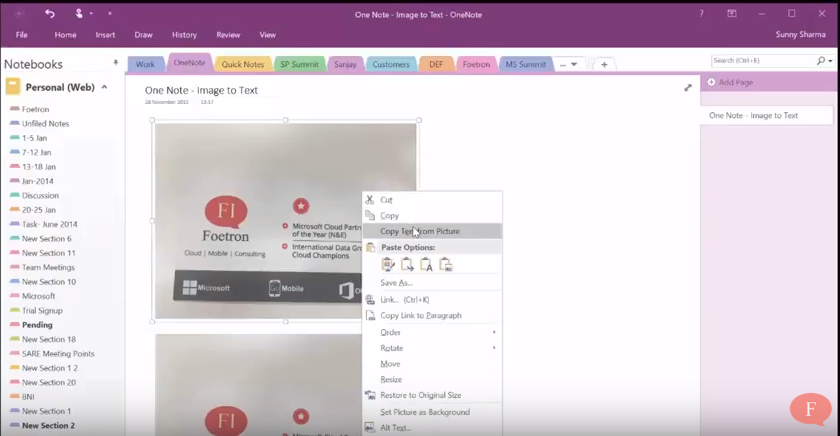Open the Draw ribbon tab
The image size is (840, 436).
pos(144,35)
